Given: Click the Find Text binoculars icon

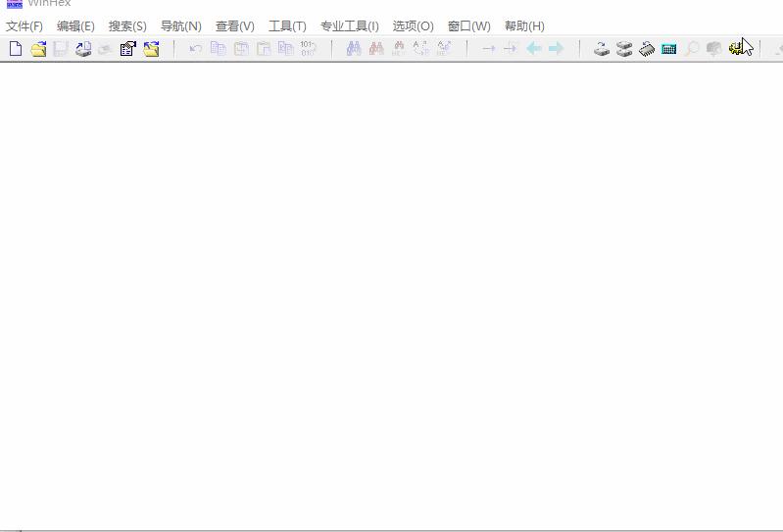Looking at the screenshot, I should click(354, 48).
